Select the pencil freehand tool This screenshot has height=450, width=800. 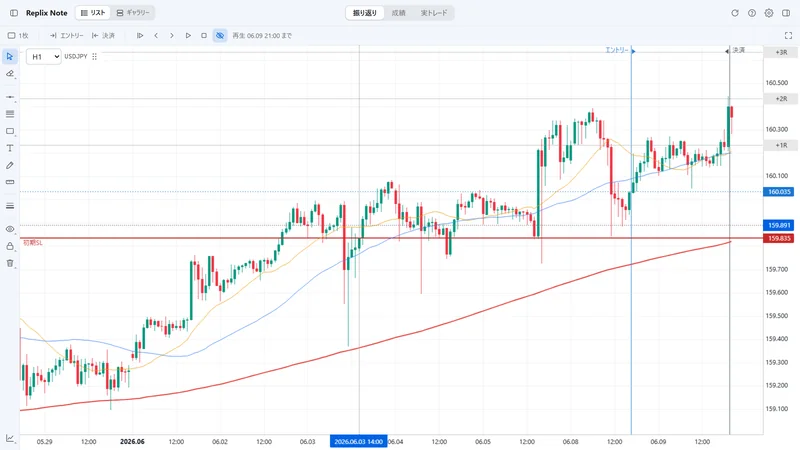(10, 165)
